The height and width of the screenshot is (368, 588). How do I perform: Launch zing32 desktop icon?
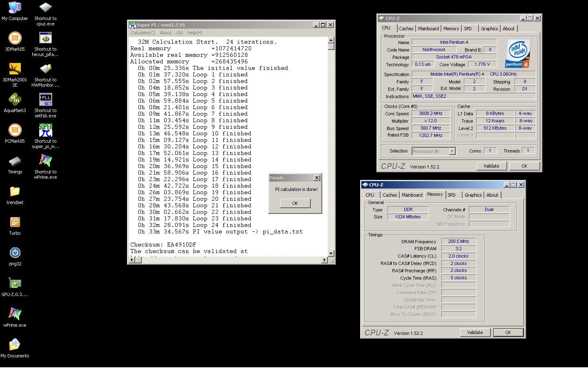15,256
